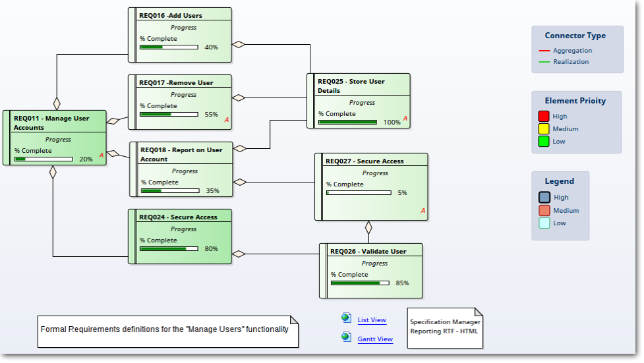The image size is (644, 363).
Task: Click the red Aggregation line in legend
Action: pos(544,51)
